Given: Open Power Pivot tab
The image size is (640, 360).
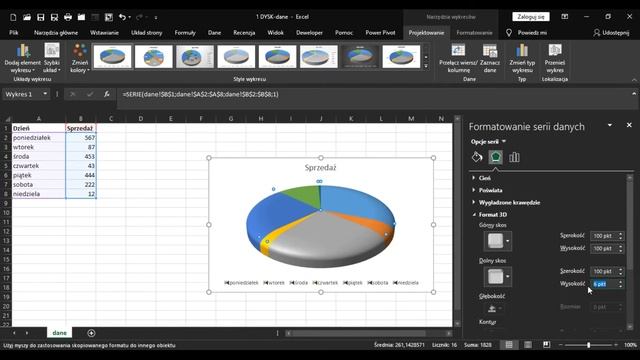Looking at the screenshot, I should click(x=380, y=33).
